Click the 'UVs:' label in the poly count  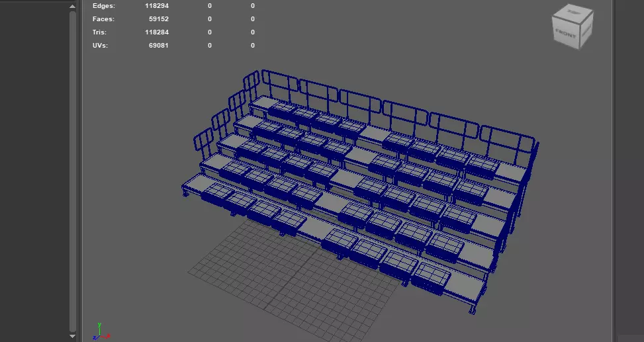tap(100, 45)
